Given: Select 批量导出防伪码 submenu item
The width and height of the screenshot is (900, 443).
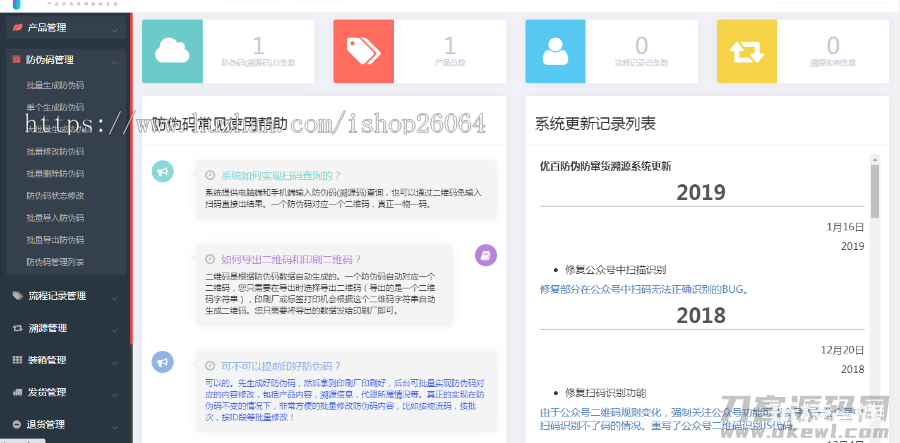Looking at the screenshot, I should tap(55, 240).
